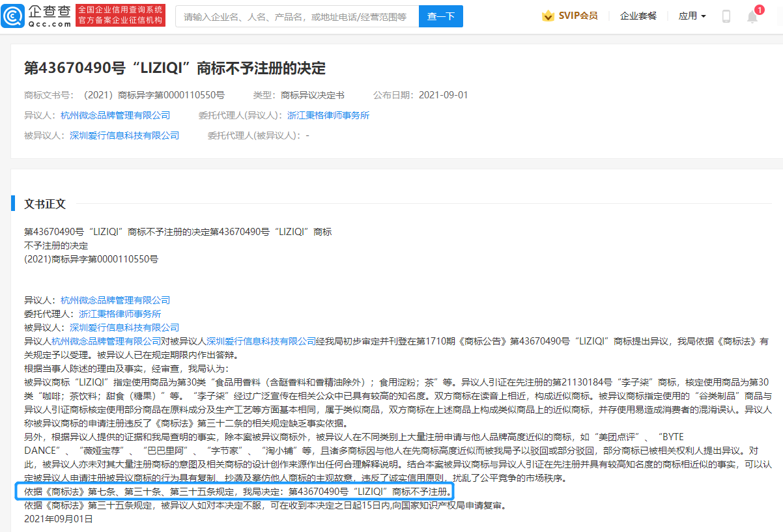Click the red badge showing 1 unread notification
The height and width of the screenshot is (532, 783).
click(761, 9)
